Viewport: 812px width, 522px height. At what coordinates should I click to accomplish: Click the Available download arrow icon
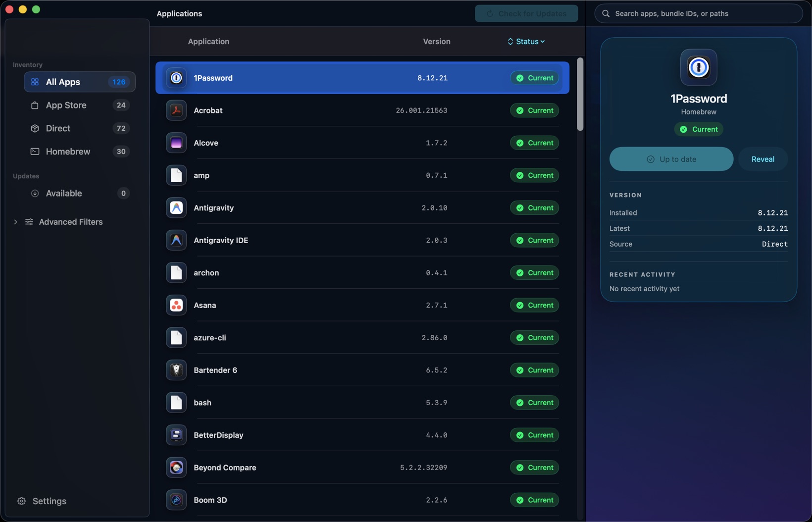click(35, 193)
